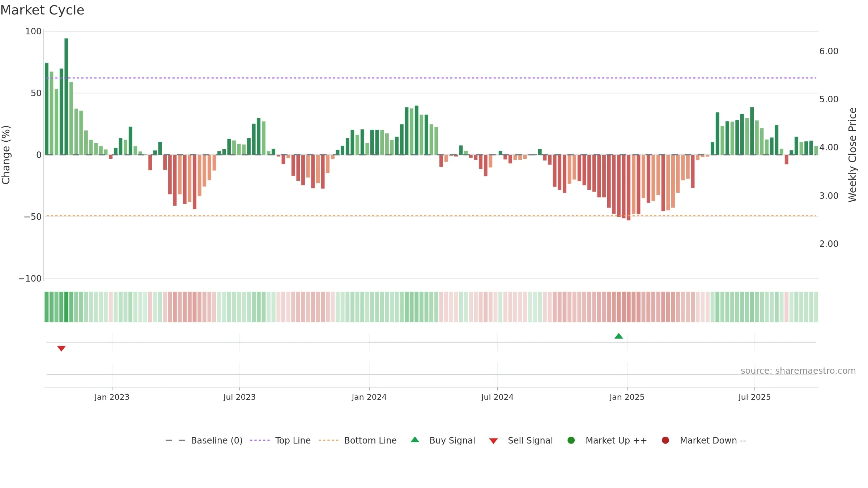Image resolution: width=868 pixels, height=488 pixels.
Task: Click the 5.00 tick on right axis
Action: click(829, 99)
